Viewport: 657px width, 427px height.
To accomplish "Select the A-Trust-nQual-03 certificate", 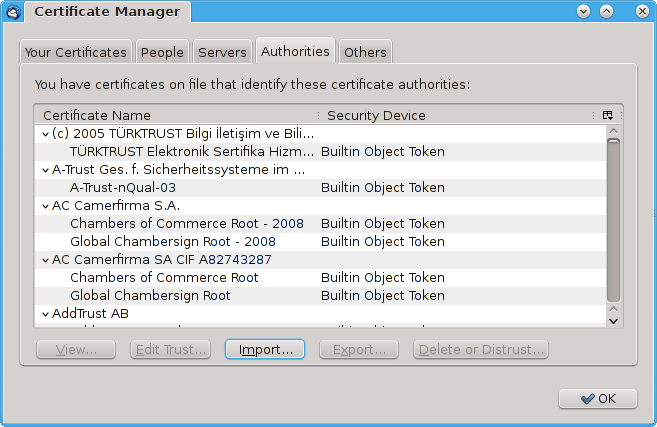I will [320, 188].
